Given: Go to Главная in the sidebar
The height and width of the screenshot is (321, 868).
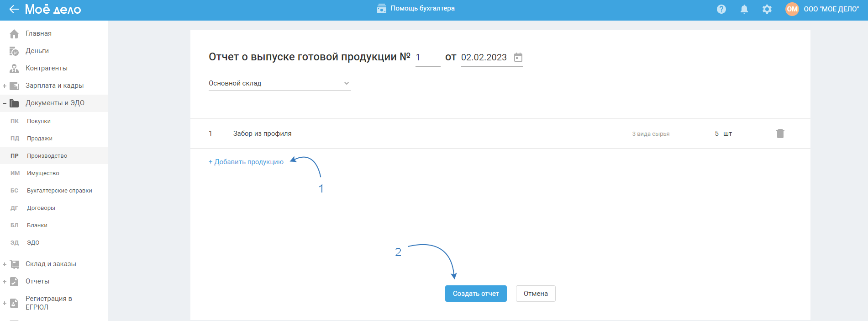Looking at the screenshot, I should tap(38, 33).
